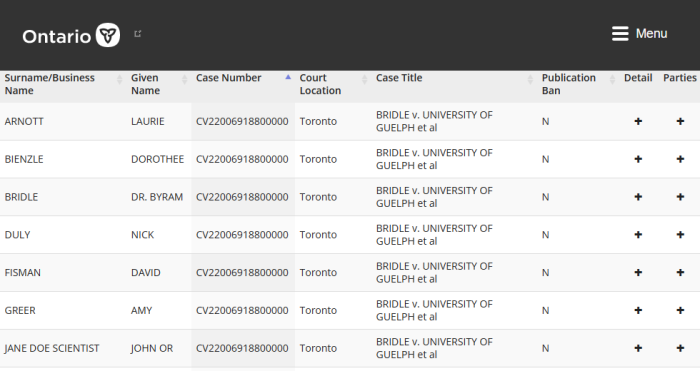
Task: Click case title in BRIDLE row
Action: [434, 197]
